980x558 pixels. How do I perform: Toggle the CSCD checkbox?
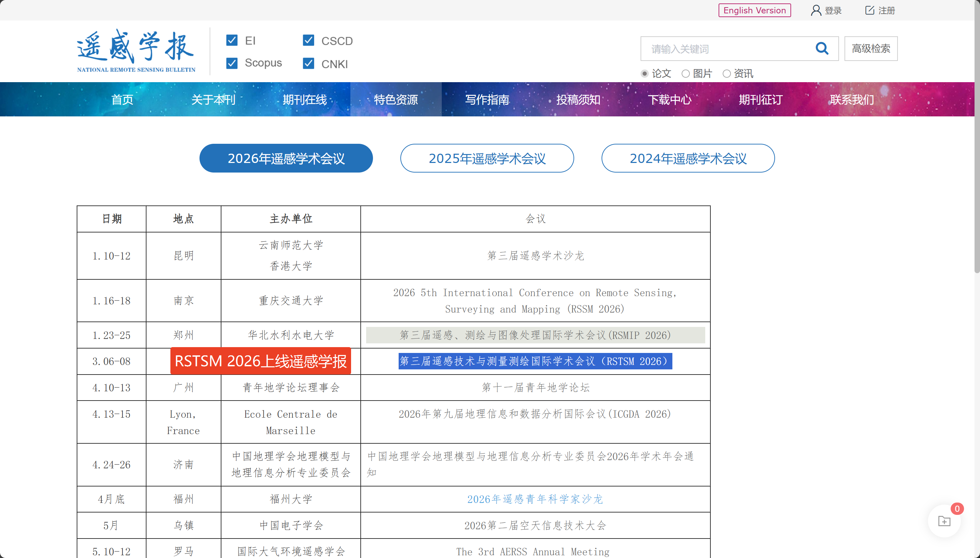pyautogui.click(x=308, y=40)
